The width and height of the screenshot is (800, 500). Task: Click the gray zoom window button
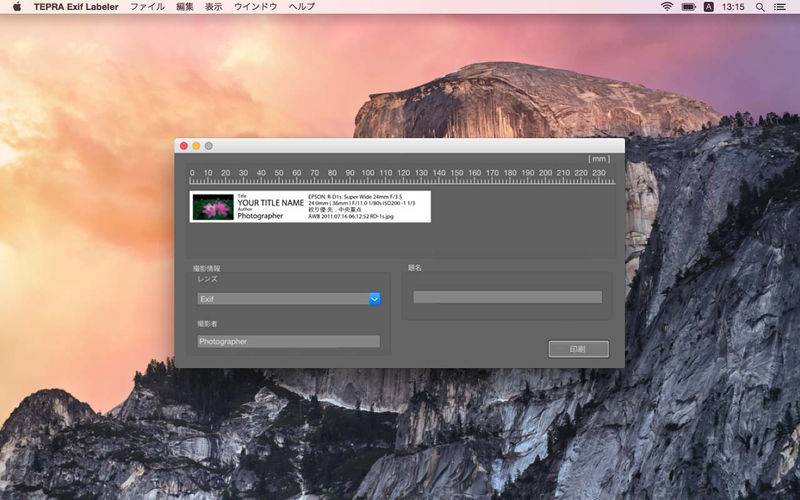(x=209, y=146)
